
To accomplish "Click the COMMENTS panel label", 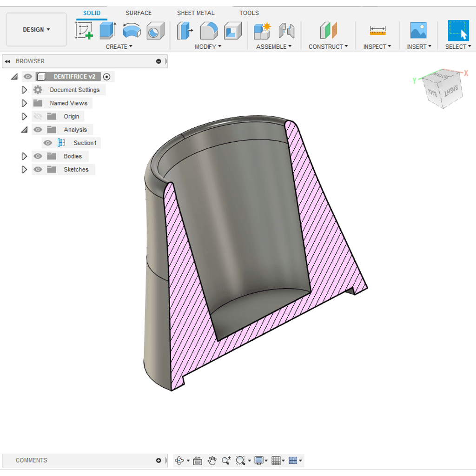I will click(x=32, y=461).
